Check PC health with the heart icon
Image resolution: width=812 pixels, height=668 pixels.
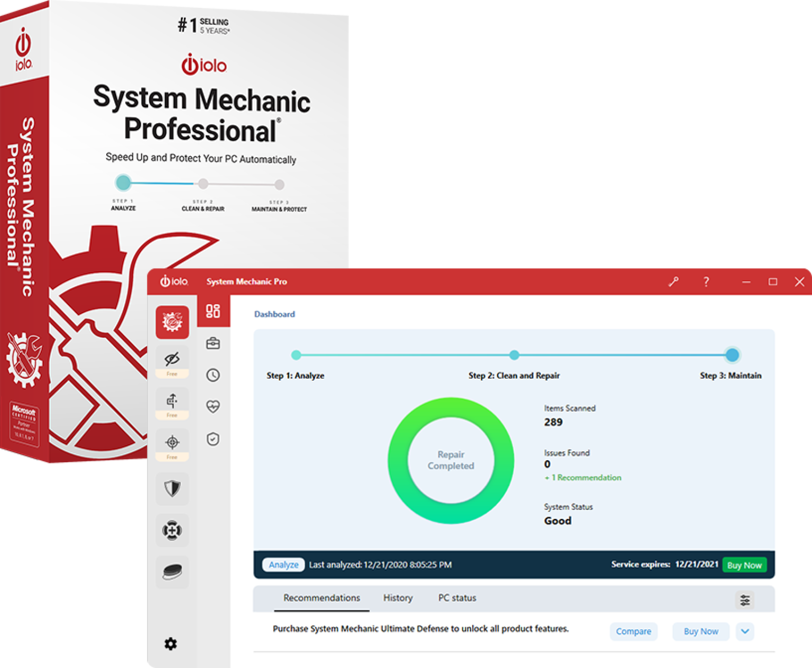coord(213,406)
